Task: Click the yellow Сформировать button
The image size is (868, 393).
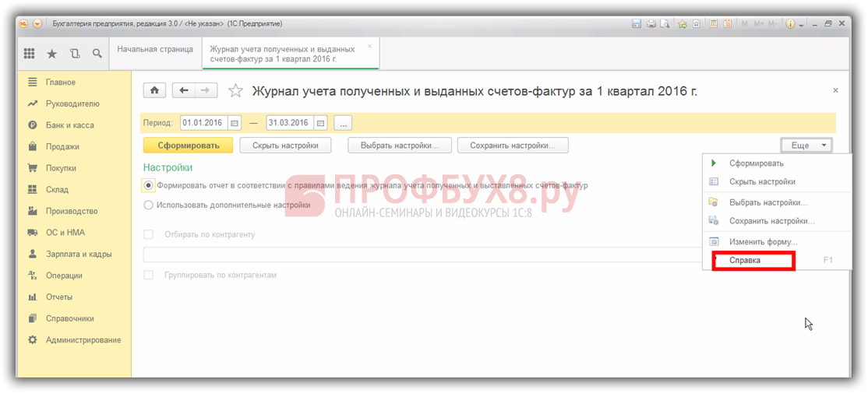Action: click(189, 146)
